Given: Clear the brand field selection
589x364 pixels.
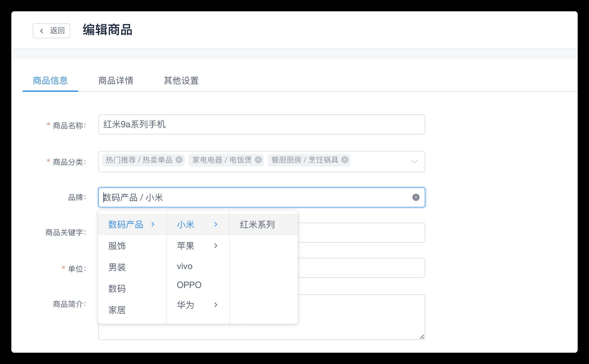Looking at the screenshot, I should [416, 197].
